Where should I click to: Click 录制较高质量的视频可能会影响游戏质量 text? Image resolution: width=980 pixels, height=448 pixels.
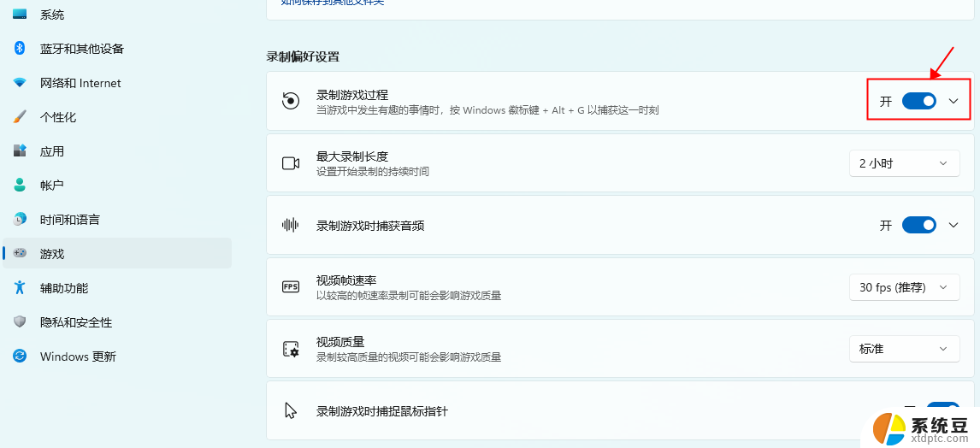pyautogui.click(x=409, y=357)
